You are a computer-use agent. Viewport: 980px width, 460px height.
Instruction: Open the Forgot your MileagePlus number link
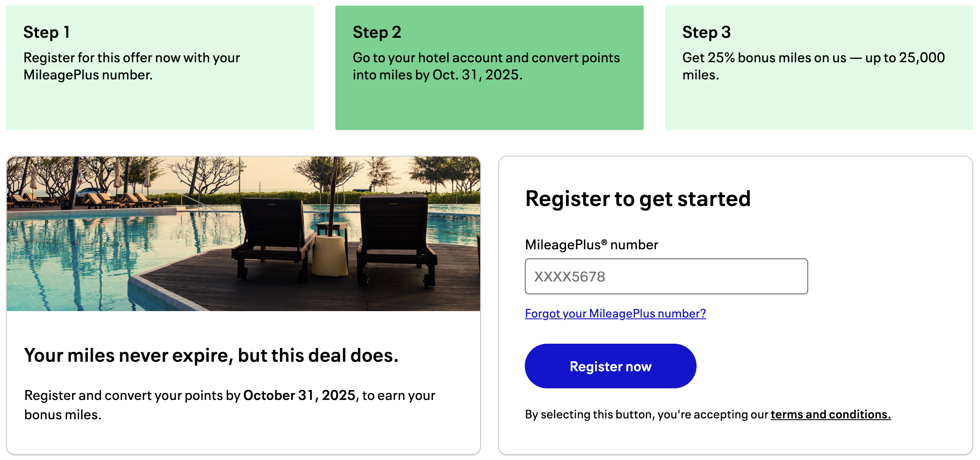click(x=615, y=314)
